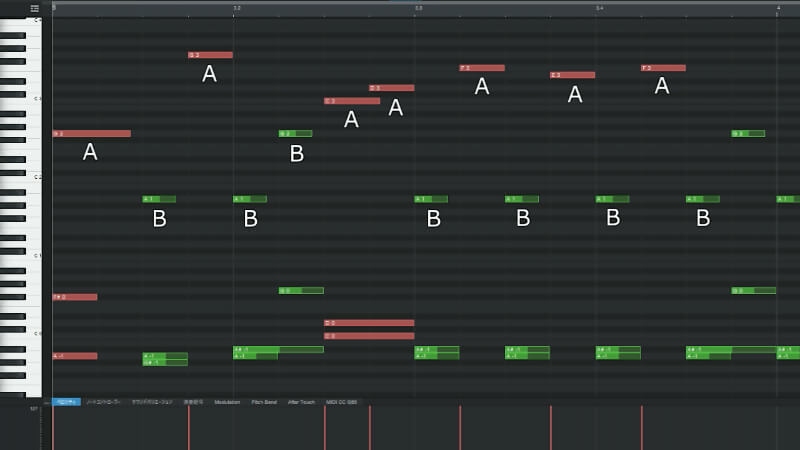Image resolution: width=800 pixels, height=450 pixels.
Task: Select the green G# -1 note
Action: pos(165,362)
